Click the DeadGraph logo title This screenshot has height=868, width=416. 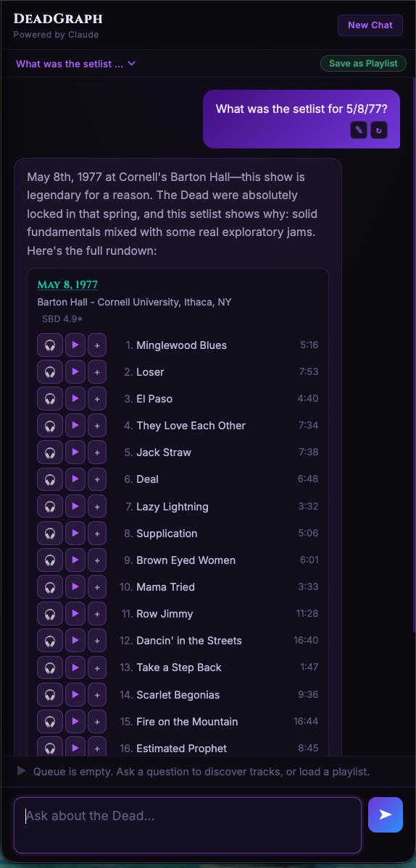[x=57, y=19]
